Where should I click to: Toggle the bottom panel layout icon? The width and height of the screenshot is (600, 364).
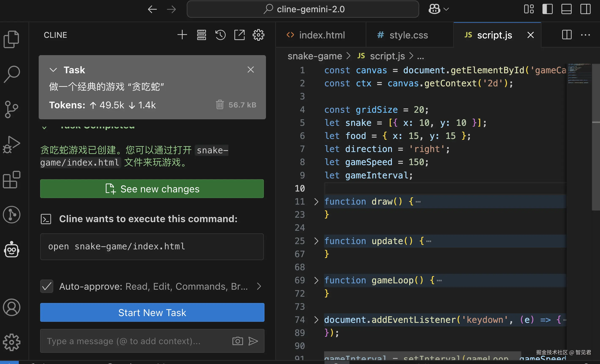click(566, 9)
